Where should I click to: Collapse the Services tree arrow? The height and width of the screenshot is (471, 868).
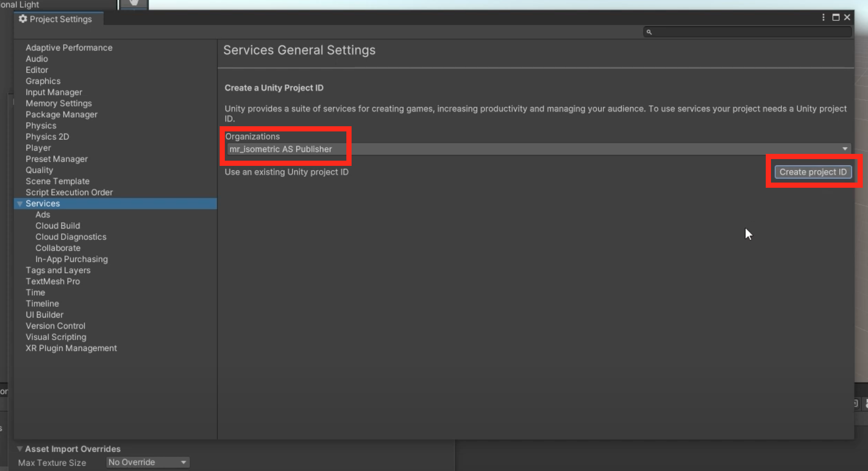(x=20, y=204)
